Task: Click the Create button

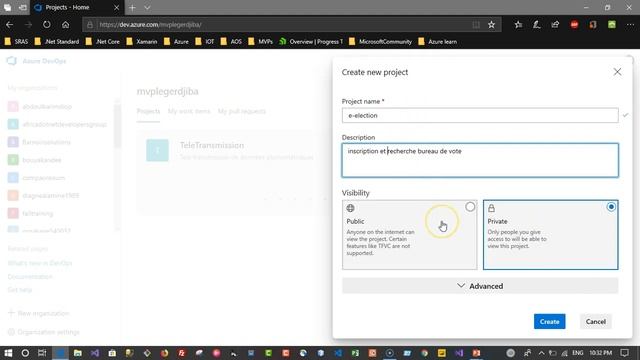Action: tap(549, 322)
